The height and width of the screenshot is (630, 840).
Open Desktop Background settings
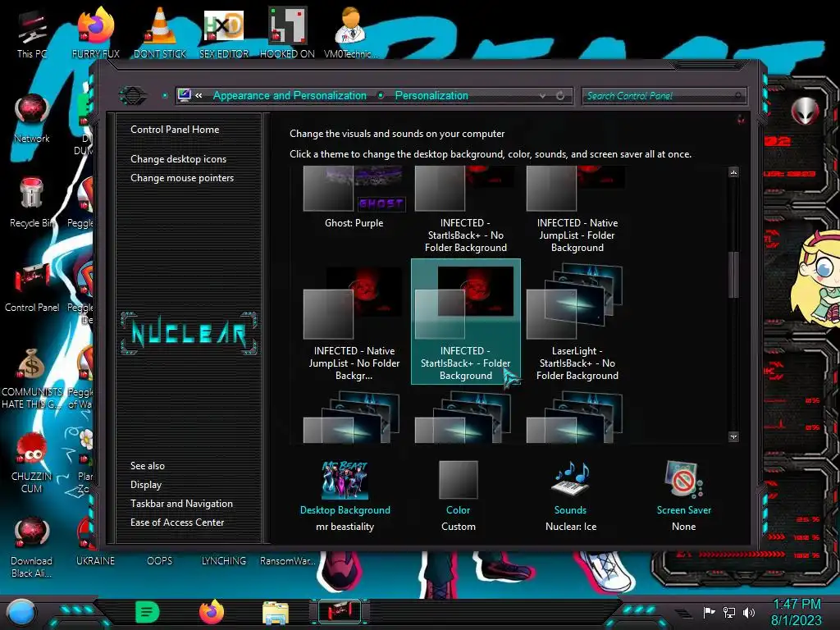click(345, 495)
